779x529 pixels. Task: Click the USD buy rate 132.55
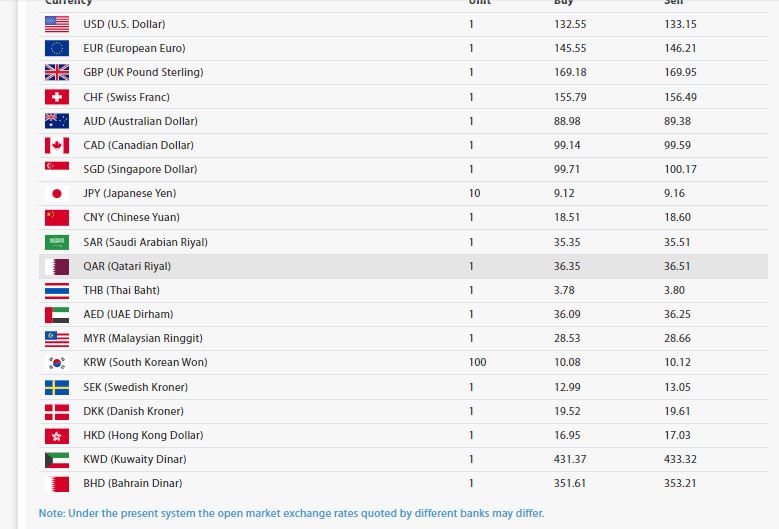570,24
